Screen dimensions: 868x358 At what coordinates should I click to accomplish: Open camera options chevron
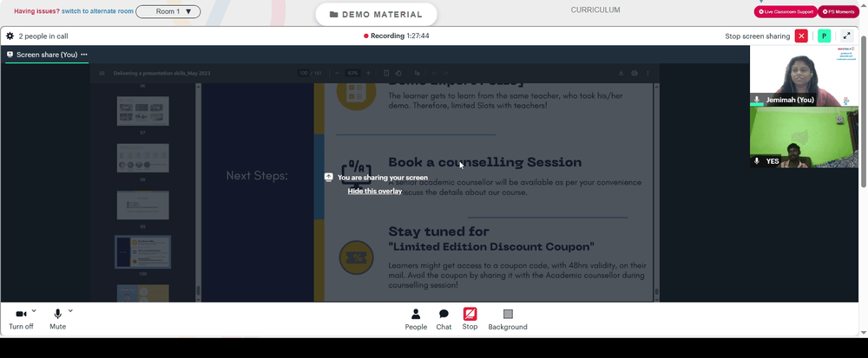tap(34, 311)
